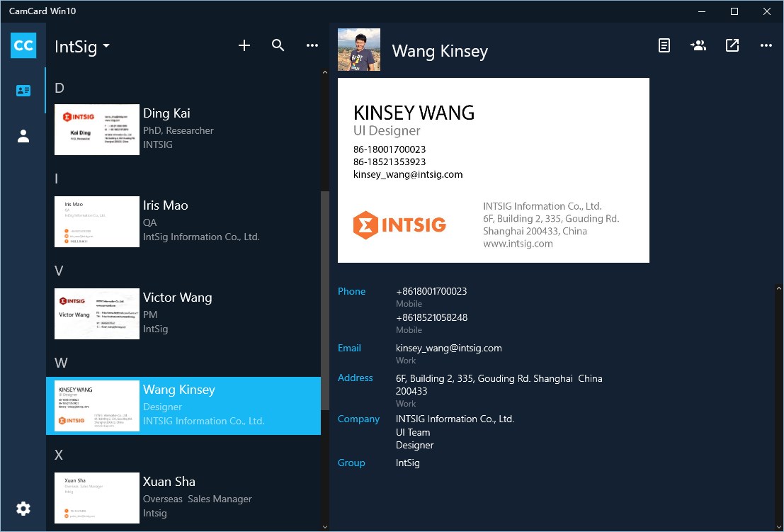
Task: Select Iris Mao contact
Action: [183, 222]
